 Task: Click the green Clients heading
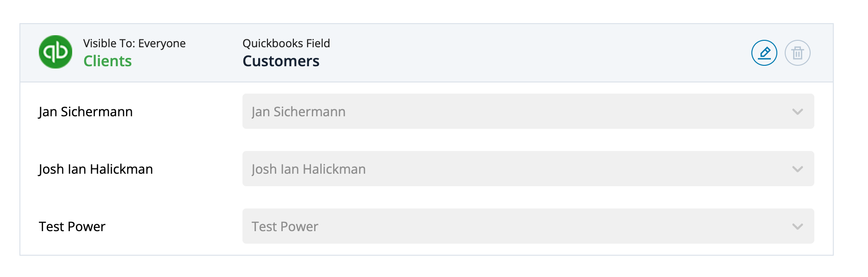(107, 61)
